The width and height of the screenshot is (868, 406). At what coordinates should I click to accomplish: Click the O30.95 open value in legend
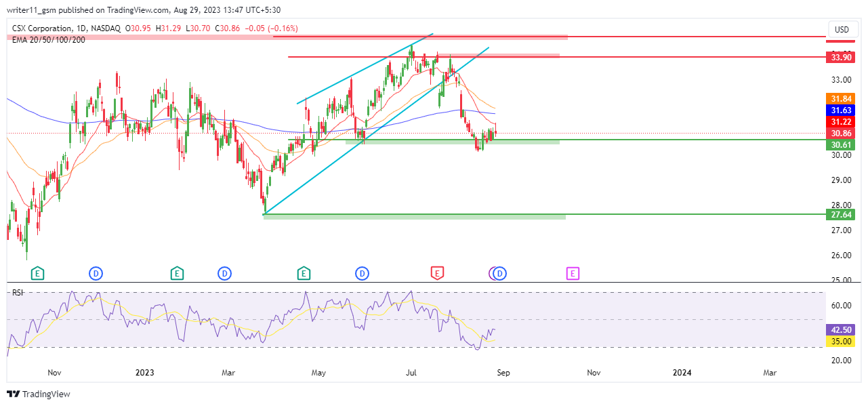[139, 28]
